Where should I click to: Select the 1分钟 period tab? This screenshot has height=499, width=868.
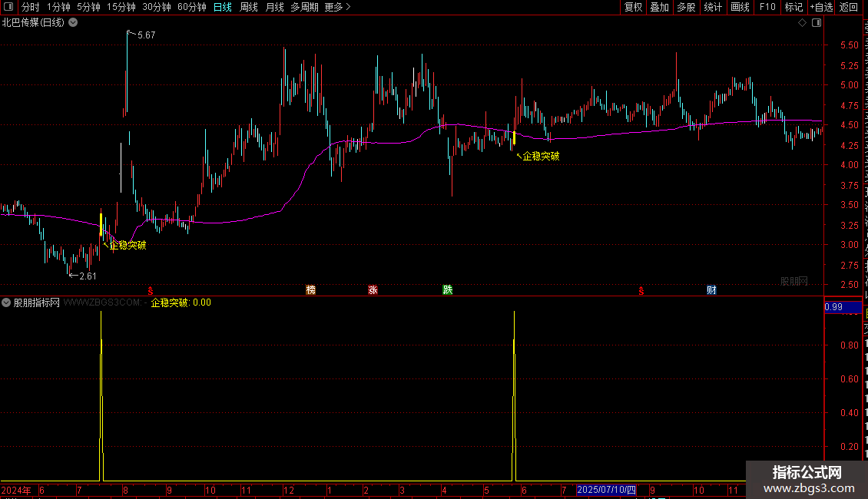(x=58, y=7)
